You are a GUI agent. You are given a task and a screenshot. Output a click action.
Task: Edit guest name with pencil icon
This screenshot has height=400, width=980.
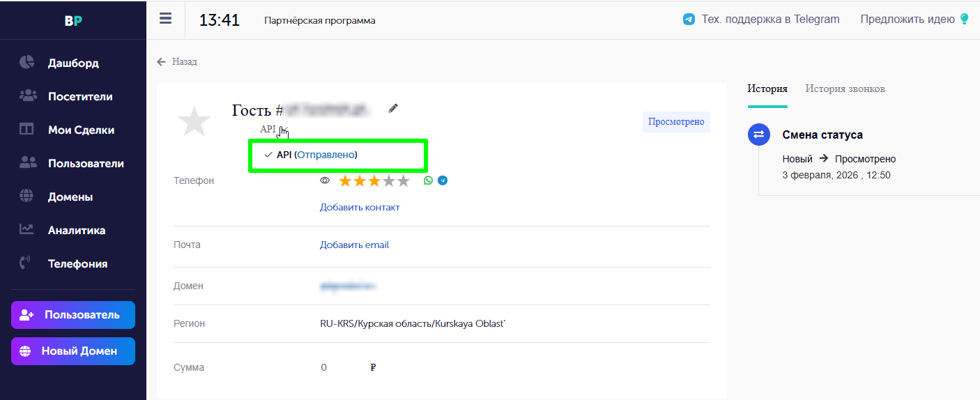coord(393,108)
